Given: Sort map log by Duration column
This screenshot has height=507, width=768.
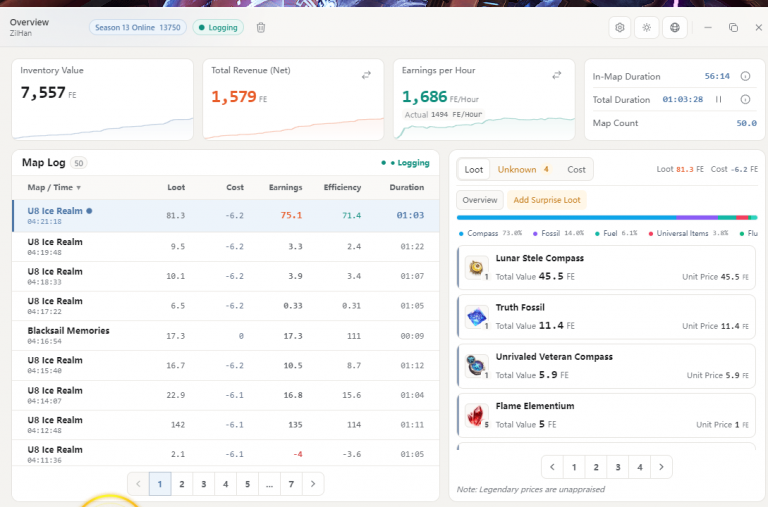Looking at the screenshot, I should (x=407, y=187).
